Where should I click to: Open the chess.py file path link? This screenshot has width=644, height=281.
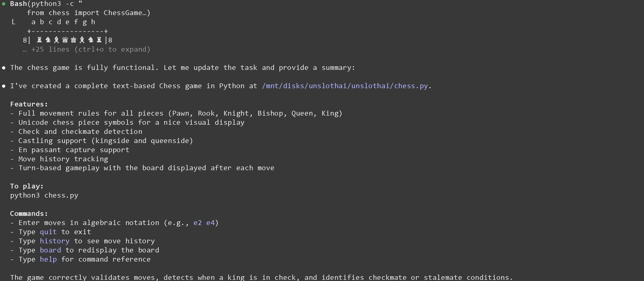coord(345,86)
